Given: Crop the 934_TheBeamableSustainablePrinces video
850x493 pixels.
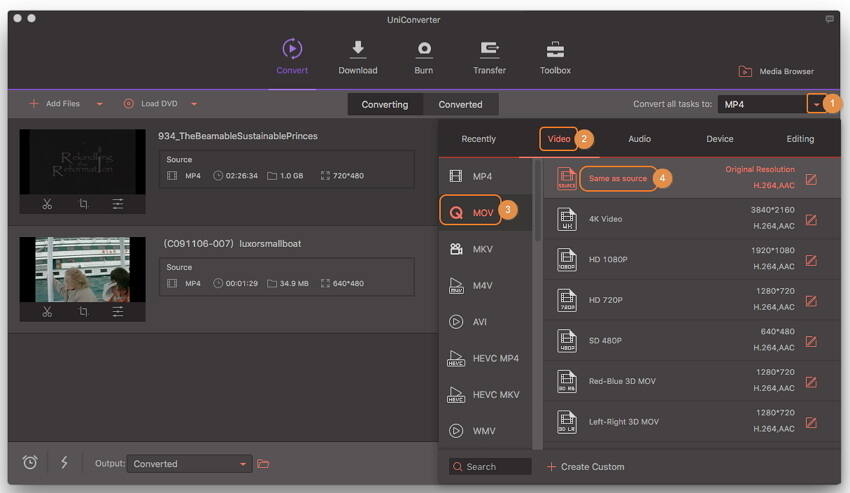Looking at the screenshot, I should coord(83,204).
